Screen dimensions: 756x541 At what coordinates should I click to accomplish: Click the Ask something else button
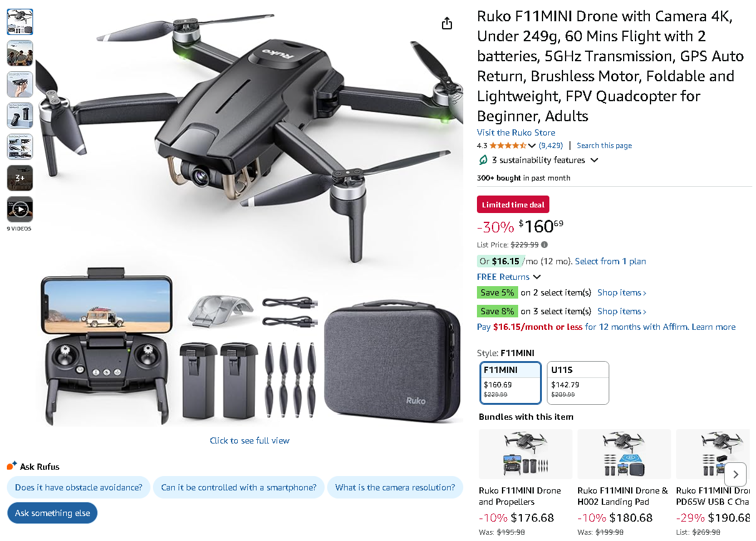click(x=52, y=513)
